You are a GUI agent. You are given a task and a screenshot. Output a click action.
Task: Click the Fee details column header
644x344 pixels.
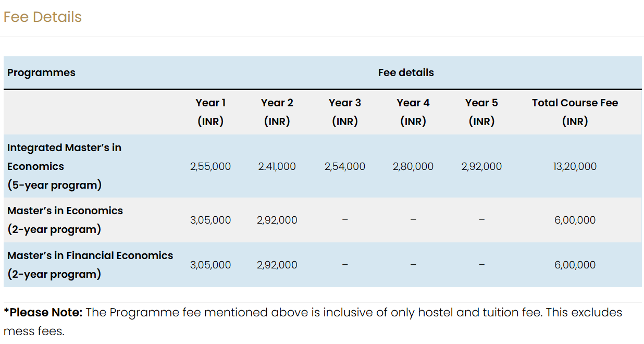pos(406,73)
